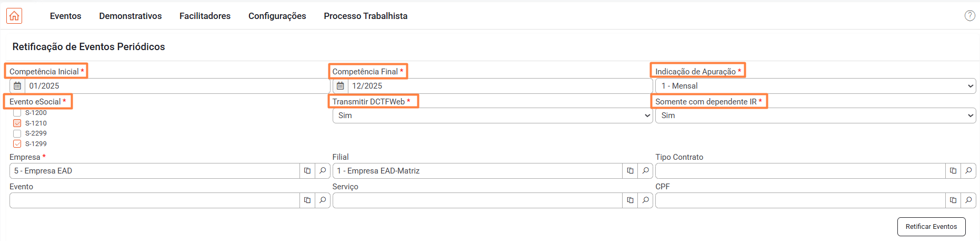Click the Filial search magnifier icon
Image resolution: width=980 pixels, height=241 pixels.
coord(645,171)
